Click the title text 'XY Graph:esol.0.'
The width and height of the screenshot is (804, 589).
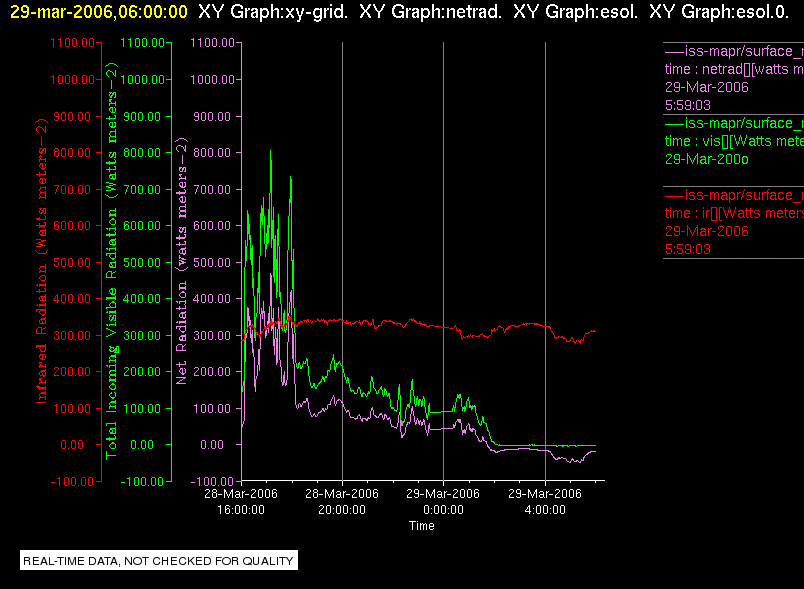[719, 11]
